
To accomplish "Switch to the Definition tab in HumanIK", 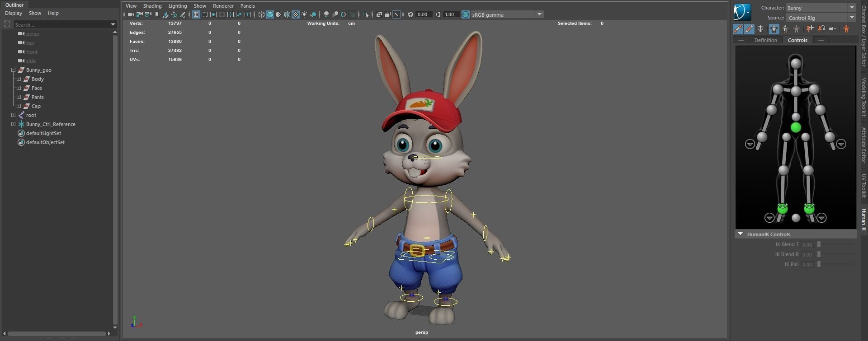I will (x=765, y=40).
